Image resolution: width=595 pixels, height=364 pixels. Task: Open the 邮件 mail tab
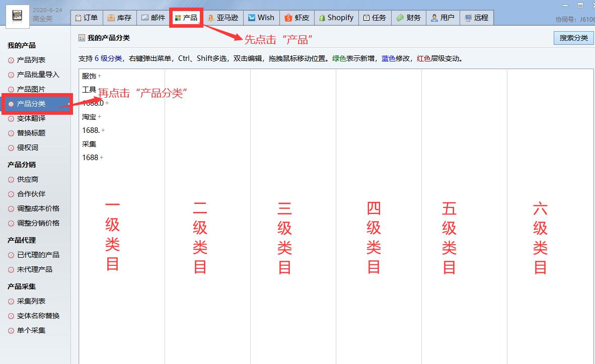(x=153, y=18)
